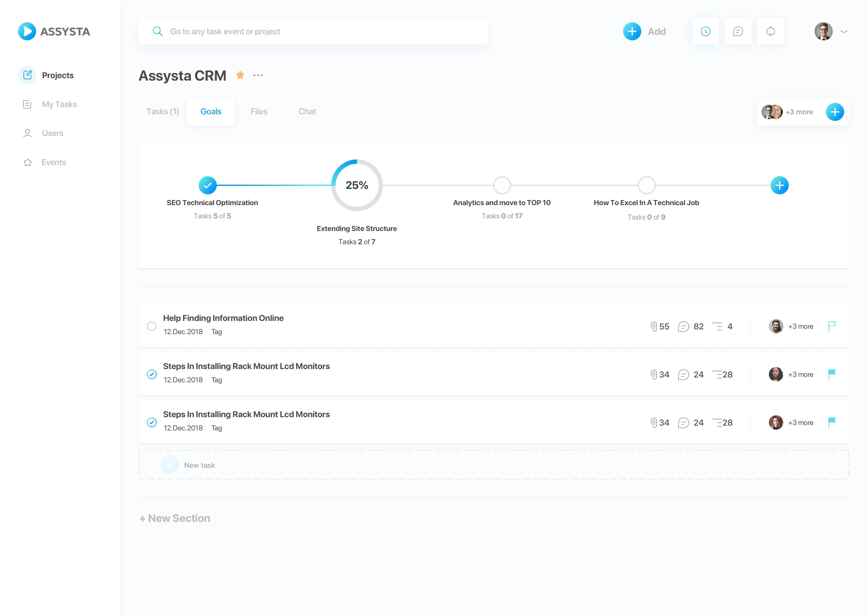867x616 pixels.
Task: Open the three dots project options menu
Action: click(258, 75)
